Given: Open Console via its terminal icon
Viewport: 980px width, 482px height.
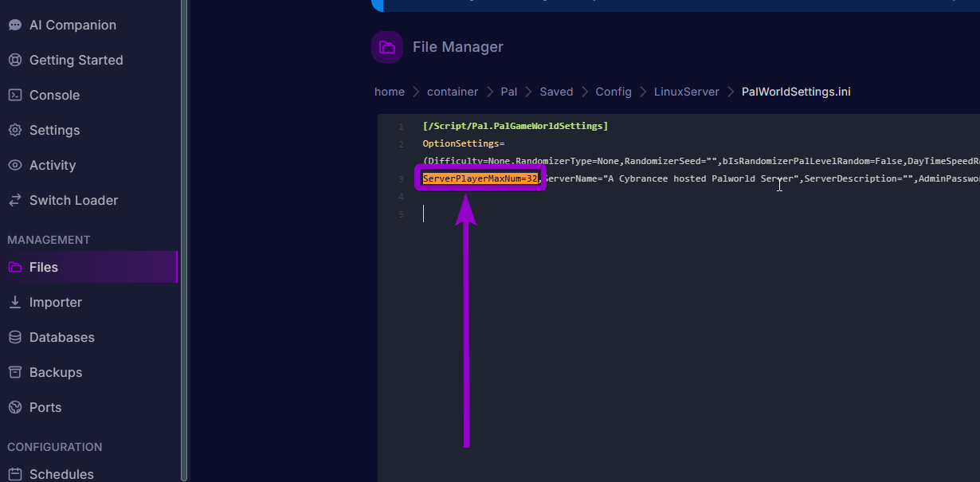Looking at the screenshot, I should tap(14, 96).
